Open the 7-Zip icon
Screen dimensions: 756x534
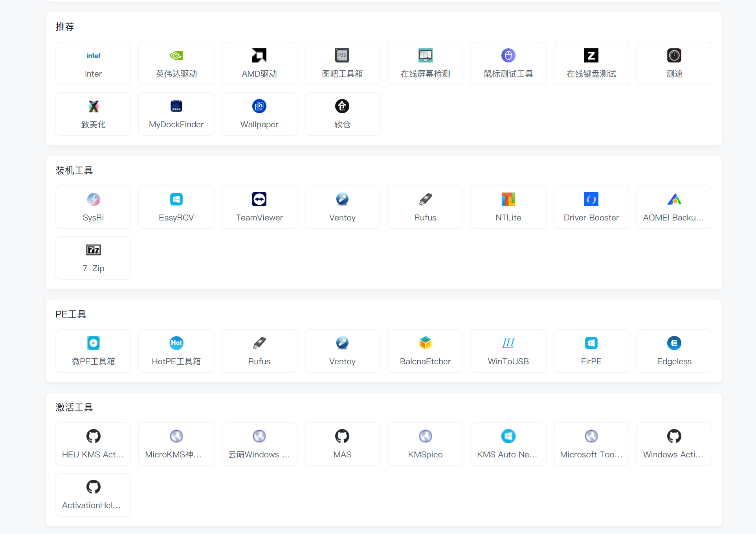coord(93,250)
